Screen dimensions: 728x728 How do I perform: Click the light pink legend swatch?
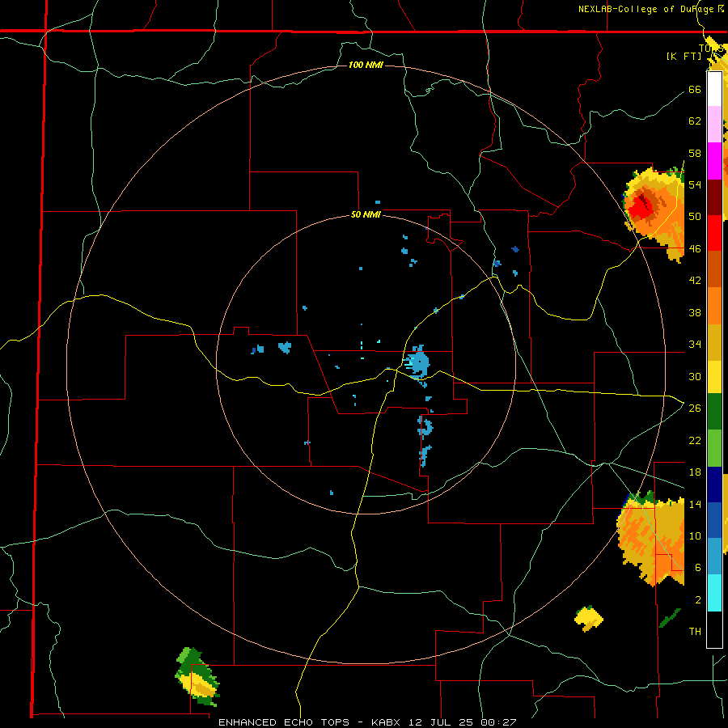[x=714, y=124]
